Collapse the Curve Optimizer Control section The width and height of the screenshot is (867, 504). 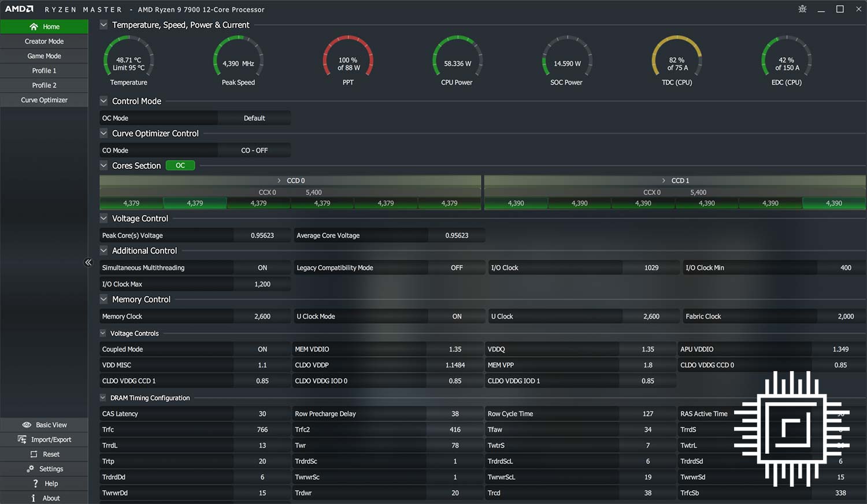(103, 133)
